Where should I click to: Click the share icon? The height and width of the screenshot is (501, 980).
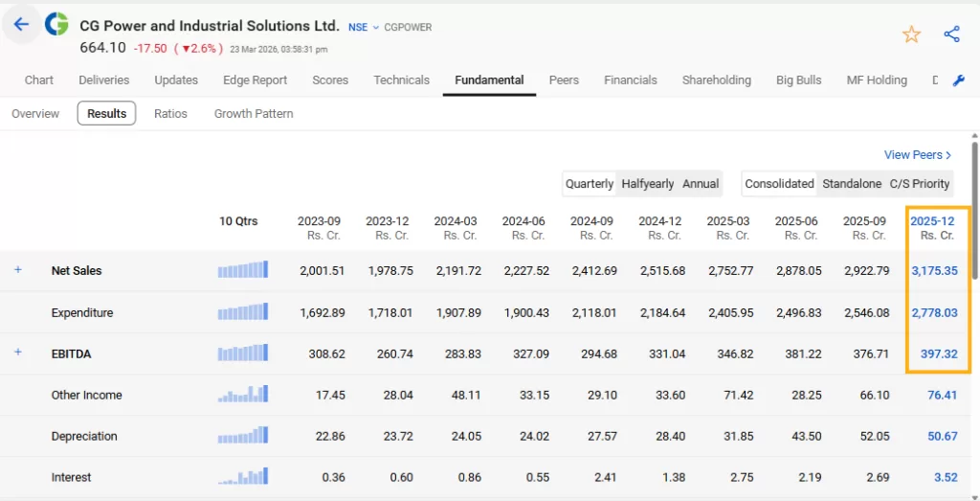click(951, 34)
